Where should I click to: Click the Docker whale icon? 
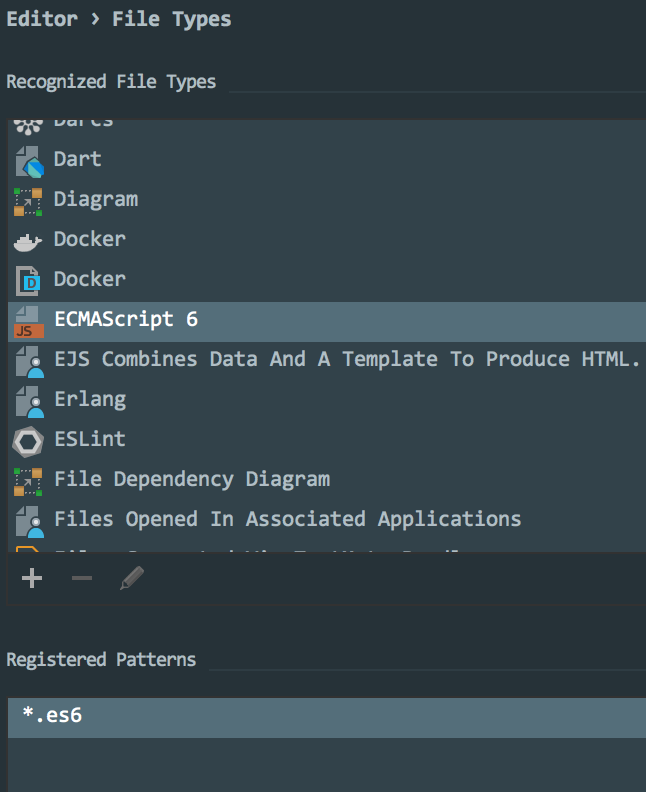point(28,241)
